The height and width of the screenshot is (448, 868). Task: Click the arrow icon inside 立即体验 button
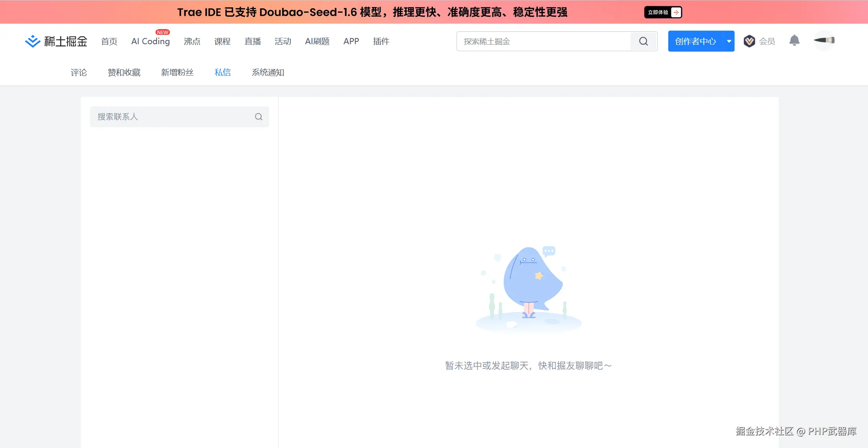click(675, 12)
